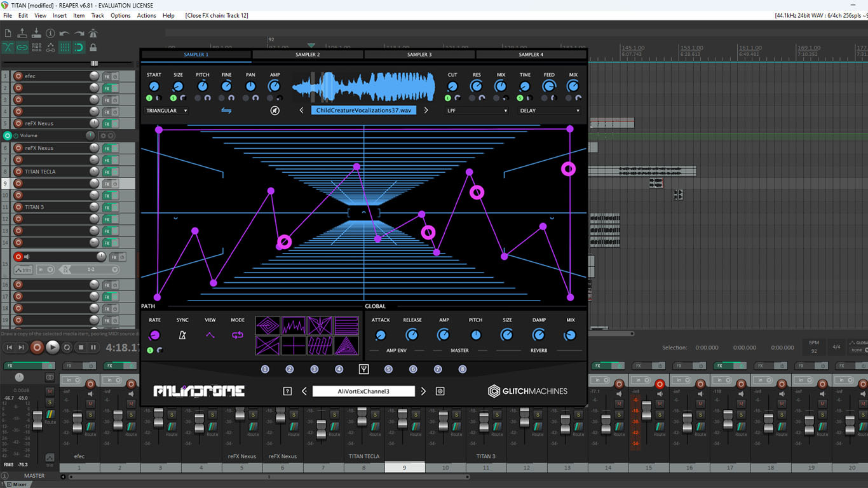The image size is (868, 488).
Task: Go to project start transport button
Action: coord(9,347)
